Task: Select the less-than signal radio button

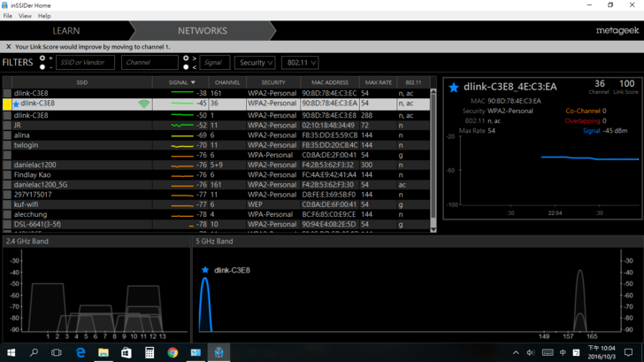Action: [x=186, y=66]
